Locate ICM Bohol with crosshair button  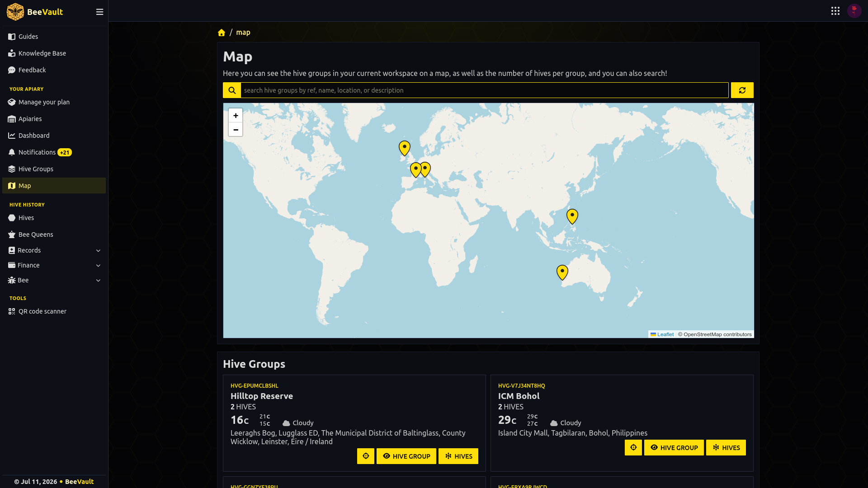click(633, 447)
